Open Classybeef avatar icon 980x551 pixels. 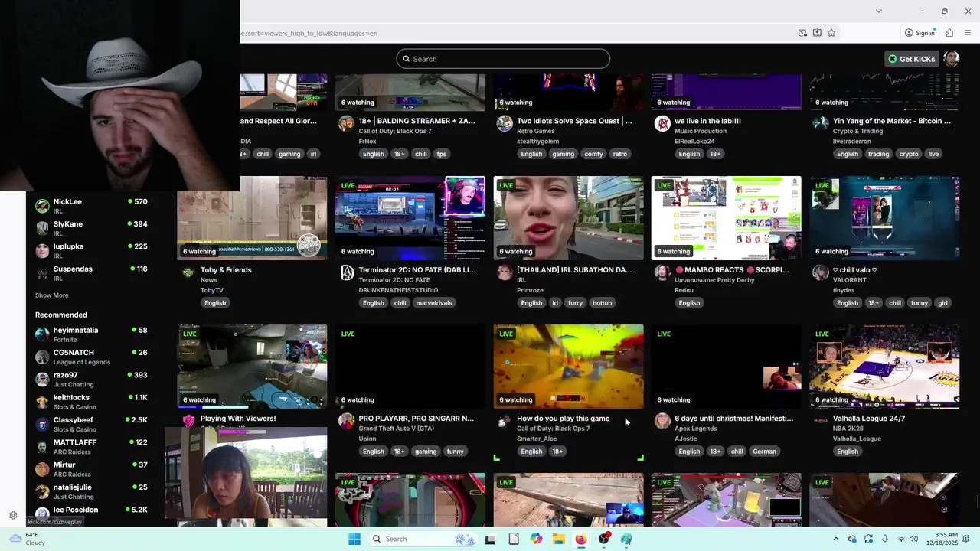point(43,424)
